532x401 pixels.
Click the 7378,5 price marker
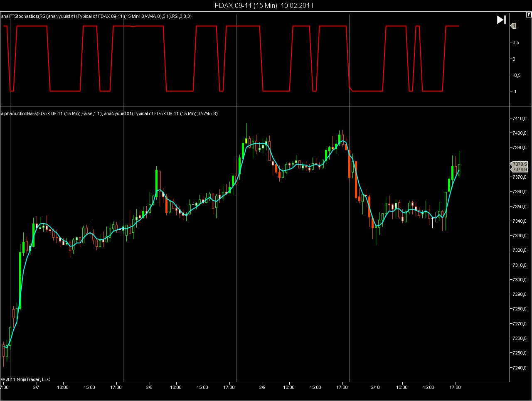coord(519,164)
